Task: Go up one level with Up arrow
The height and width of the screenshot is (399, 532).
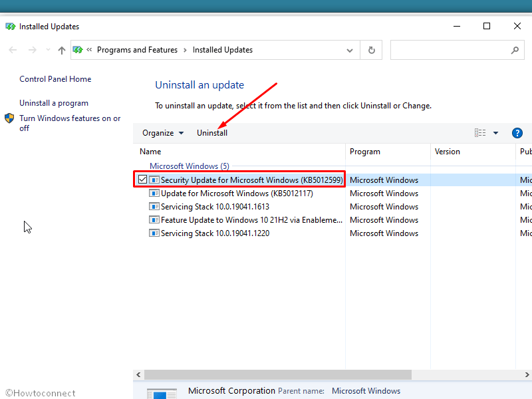Action: point(61,51)
